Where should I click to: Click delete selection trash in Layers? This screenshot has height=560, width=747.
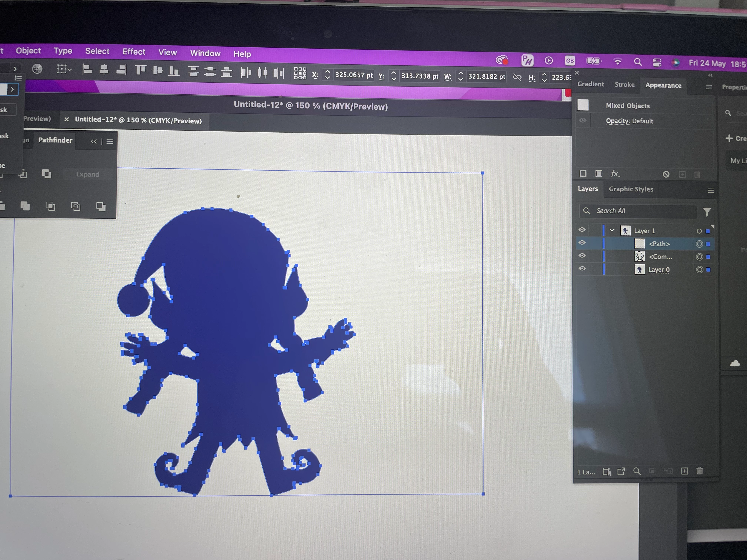pos(699,471)
